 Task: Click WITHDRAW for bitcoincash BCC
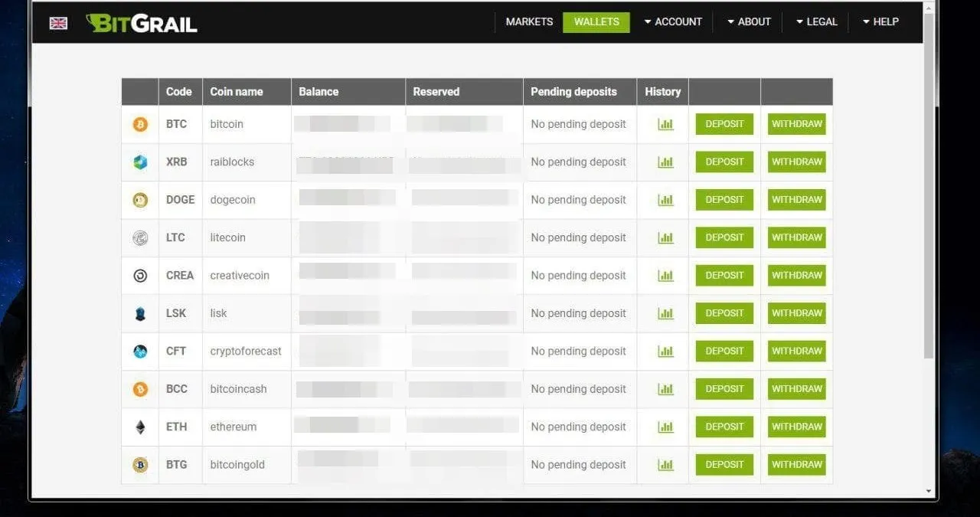coord(797,389)
